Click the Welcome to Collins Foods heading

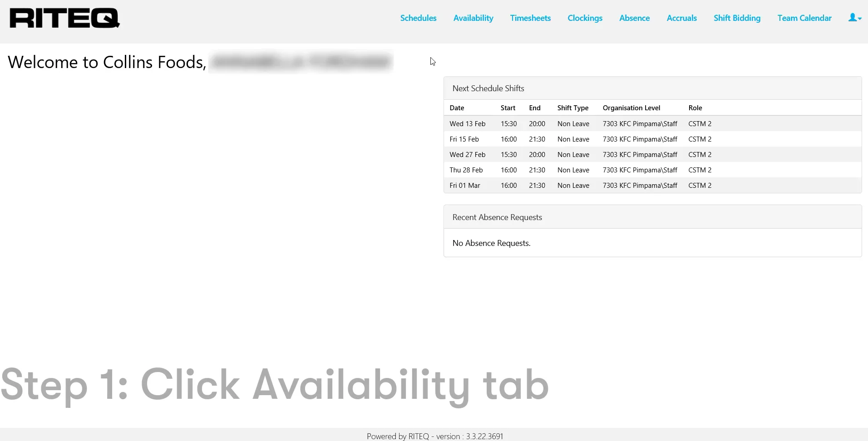pyautogui.click(x=107, y=62)
